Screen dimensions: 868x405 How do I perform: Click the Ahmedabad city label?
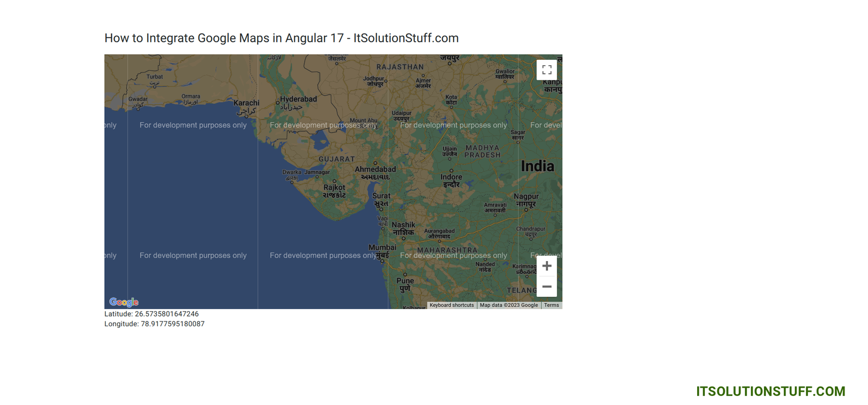pos(375,169)
